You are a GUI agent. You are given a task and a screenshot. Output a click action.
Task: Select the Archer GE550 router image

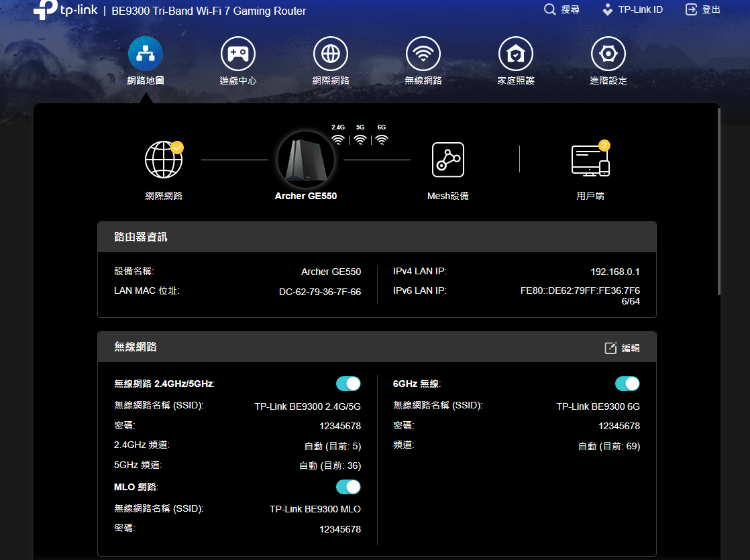(x=306, y=160)
